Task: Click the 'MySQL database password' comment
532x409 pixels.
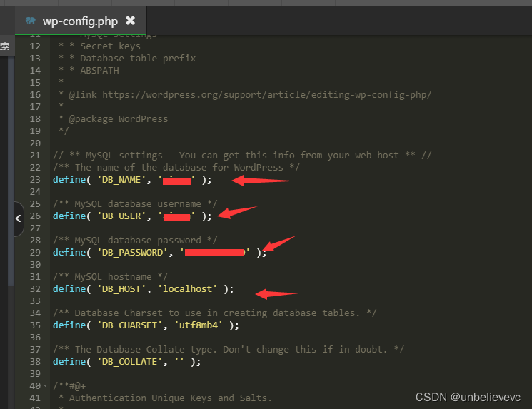Action: (x=135, y=240)
